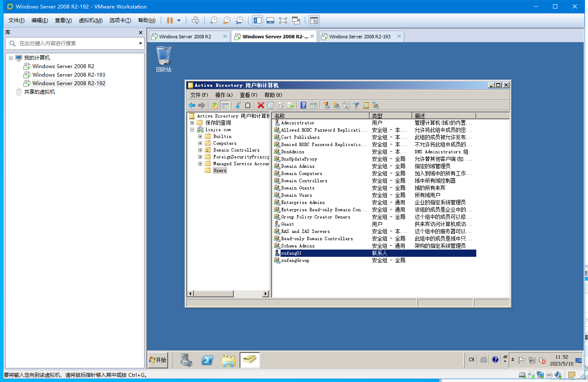Open 查看(V) menu in Active Directory window

249,95
